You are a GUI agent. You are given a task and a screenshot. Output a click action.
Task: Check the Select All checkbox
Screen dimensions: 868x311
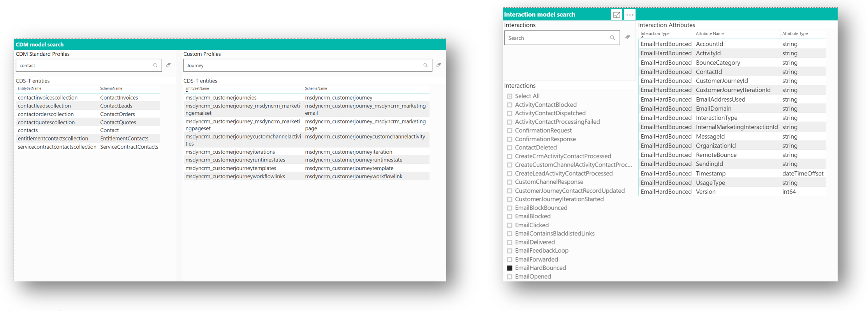[510, 96]
